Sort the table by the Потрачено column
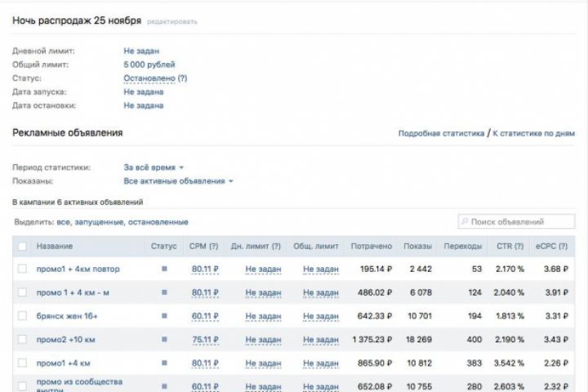 pos(372,246)
